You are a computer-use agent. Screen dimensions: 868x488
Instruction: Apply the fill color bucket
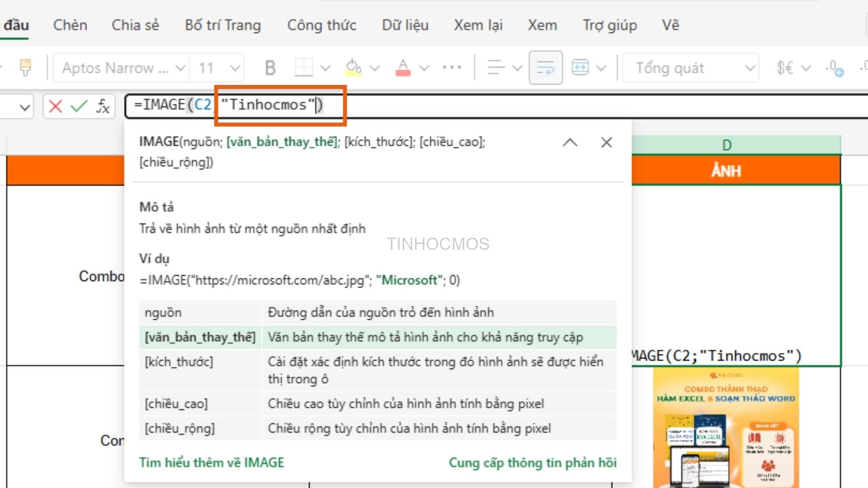[x=353, y=68]
